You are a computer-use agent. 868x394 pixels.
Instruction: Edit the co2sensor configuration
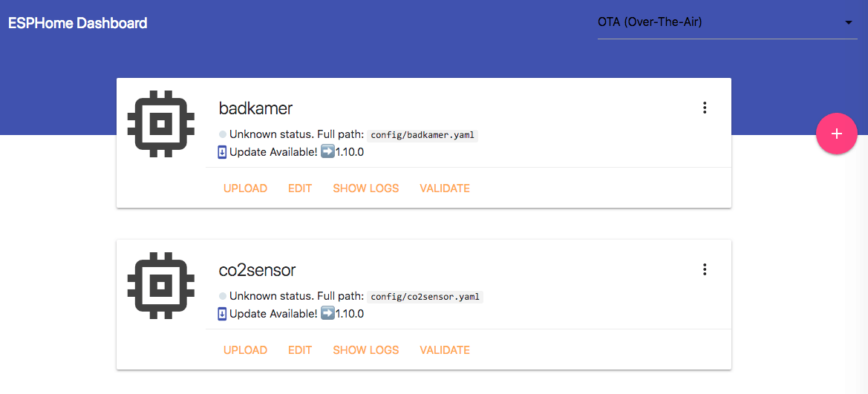coord(300,350)
